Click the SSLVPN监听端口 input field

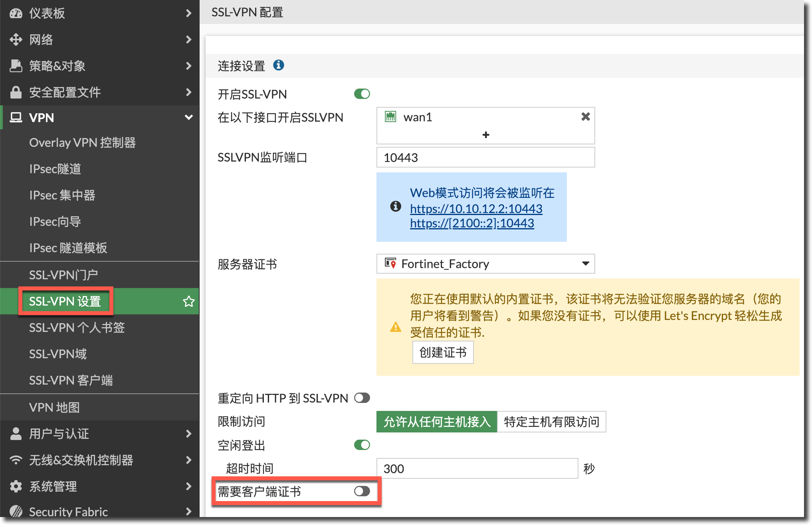(485, 158)
